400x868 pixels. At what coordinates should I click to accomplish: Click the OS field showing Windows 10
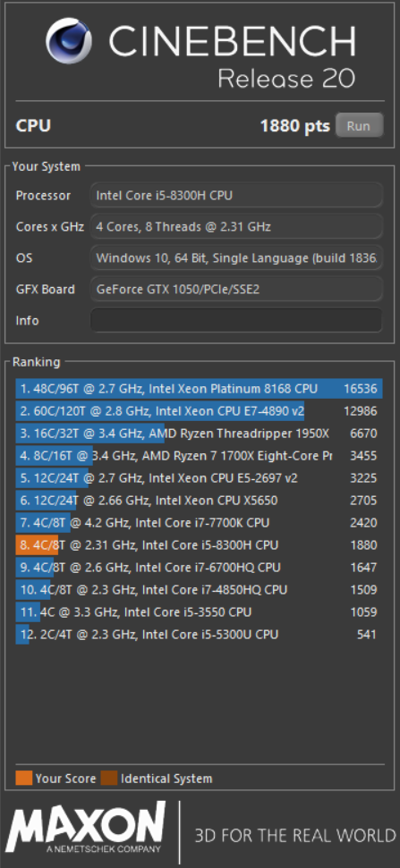pyautogui.click(x=236, y=258)
